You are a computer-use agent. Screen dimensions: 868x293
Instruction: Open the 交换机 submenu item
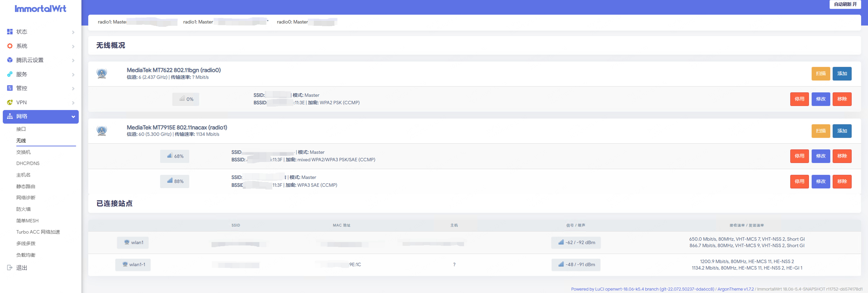(x=23, y=152)
